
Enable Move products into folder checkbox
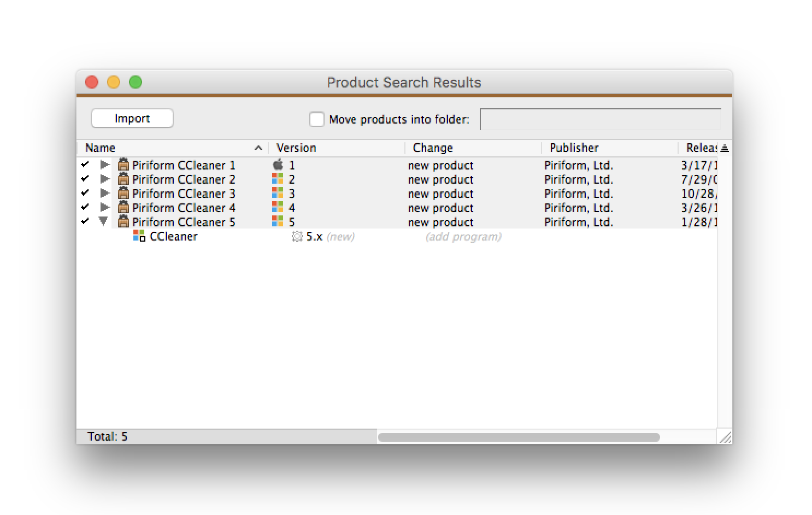317,119
